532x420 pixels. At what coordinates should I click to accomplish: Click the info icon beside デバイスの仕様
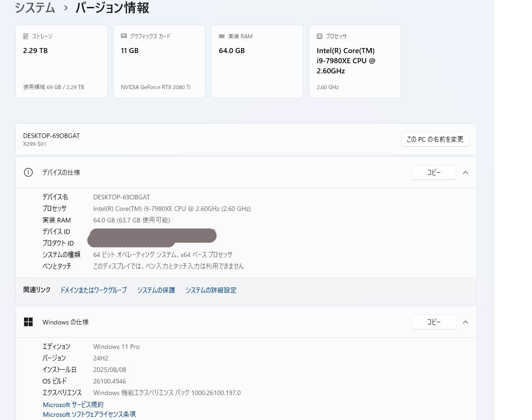(x=28, y=172)
